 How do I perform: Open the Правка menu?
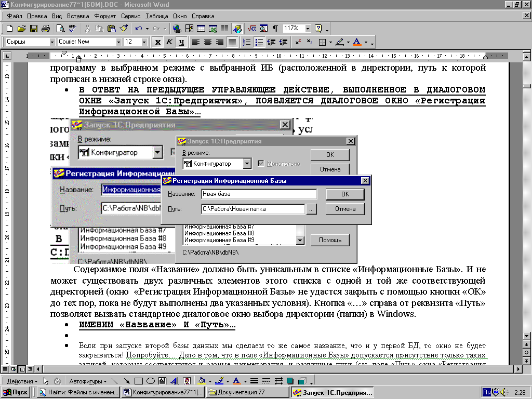(37, 16)
